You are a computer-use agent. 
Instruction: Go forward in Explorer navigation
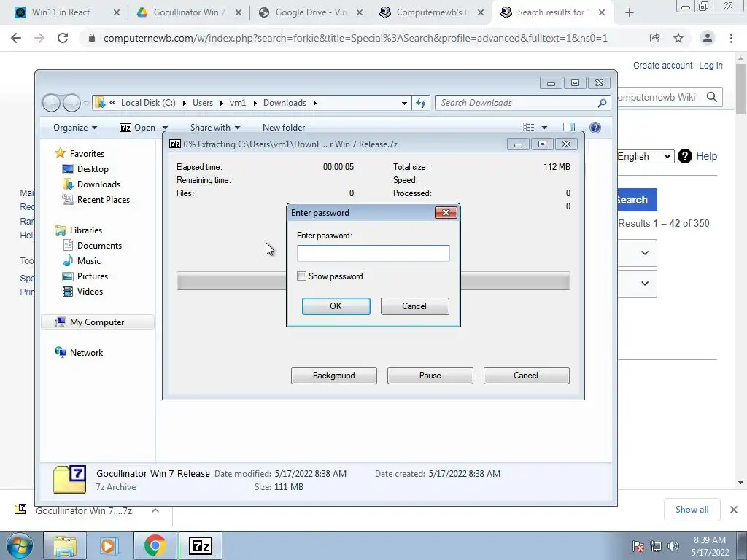(71, 103)
